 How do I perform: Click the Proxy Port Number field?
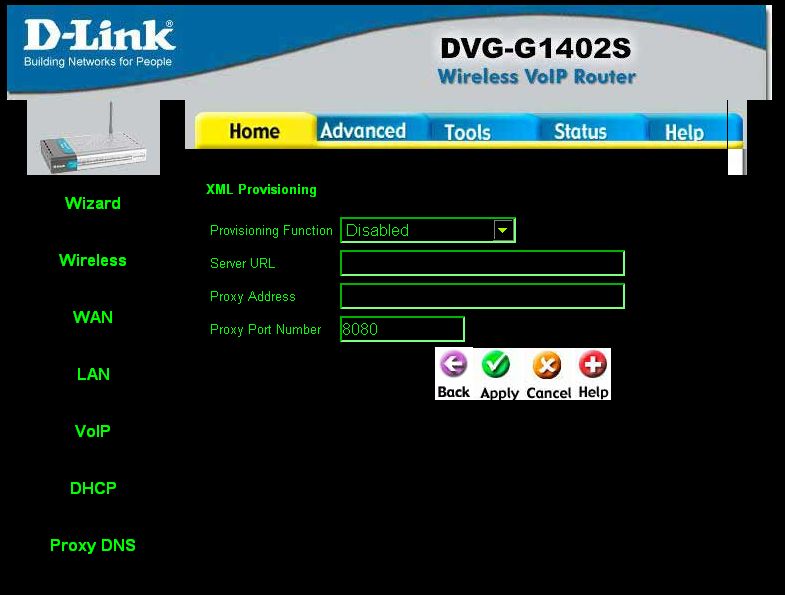[403, 330]
